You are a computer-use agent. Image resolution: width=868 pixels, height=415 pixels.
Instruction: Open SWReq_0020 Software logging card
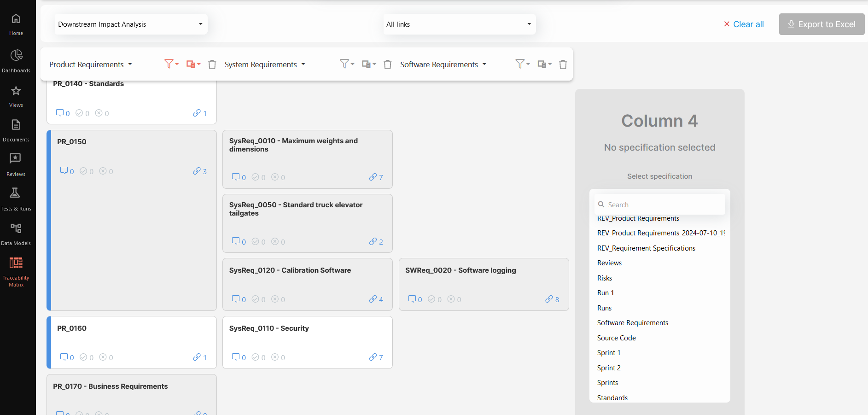pos(460,270)
